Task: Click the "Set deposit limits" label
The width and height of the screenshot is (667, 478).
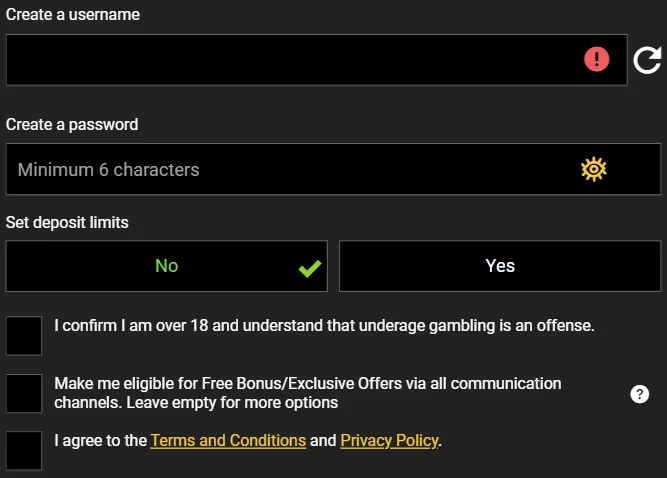Action: click(x=67, y=222)
